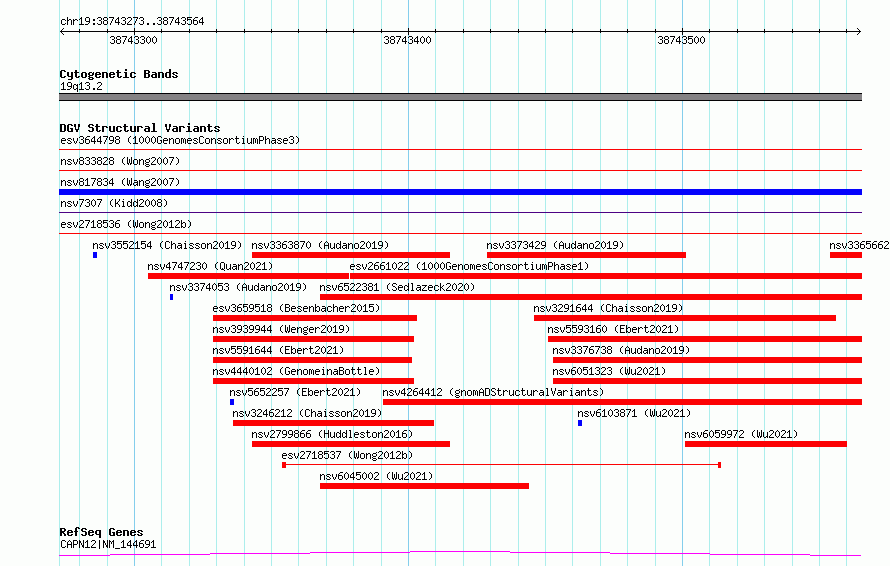The width and height of the screenshot is (890, 566).
Task: Select nsv5591644 (Ebert2021) label
Action: 278,350
